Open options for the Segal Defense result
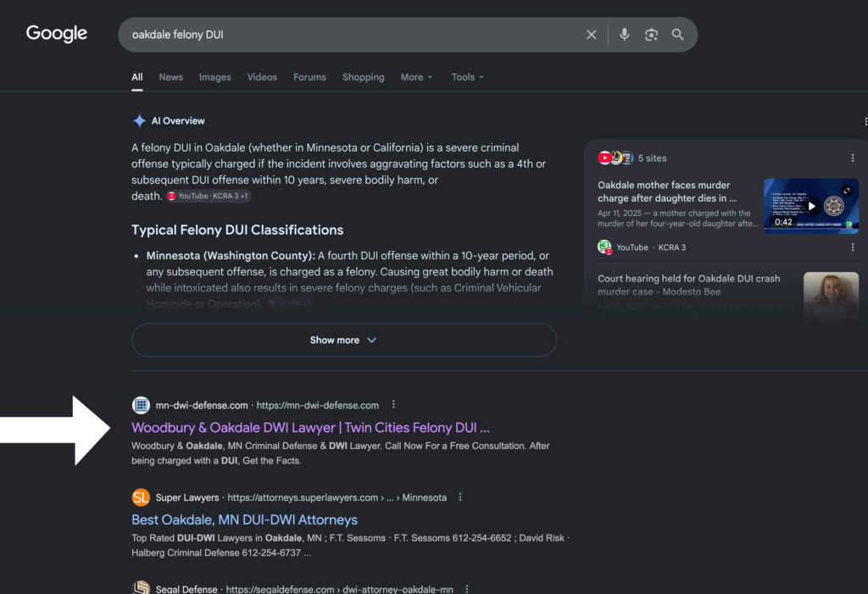This screenshot has width=868, height=594. coord(467,589)
